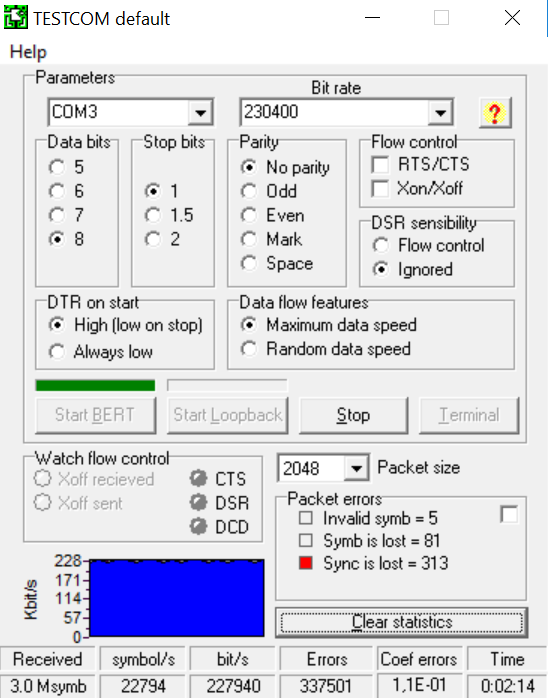Image resolution: width=548 pixels, height=698 pixels.
Task: Click the DSR indicator light
Action: 198,503
